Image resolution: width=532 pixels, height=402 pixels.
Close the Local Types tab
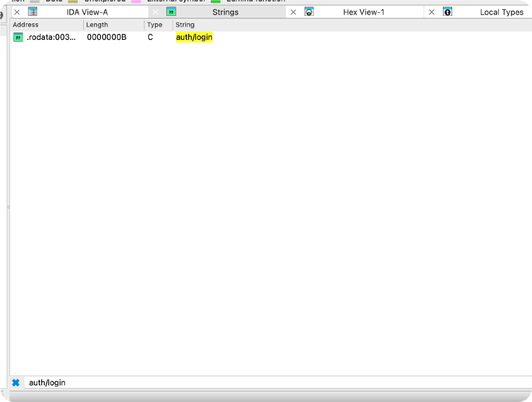(432, 12)
